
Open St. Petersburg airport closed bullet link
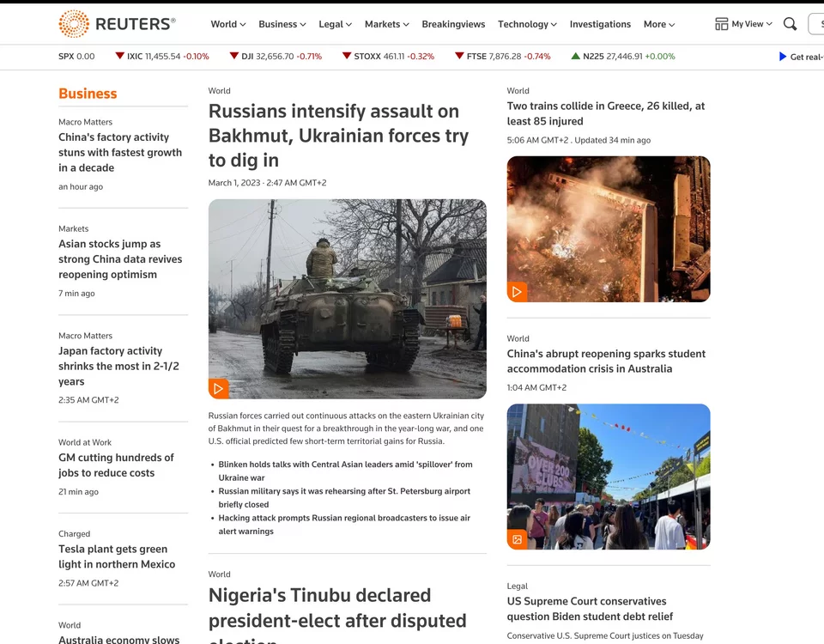344,498
